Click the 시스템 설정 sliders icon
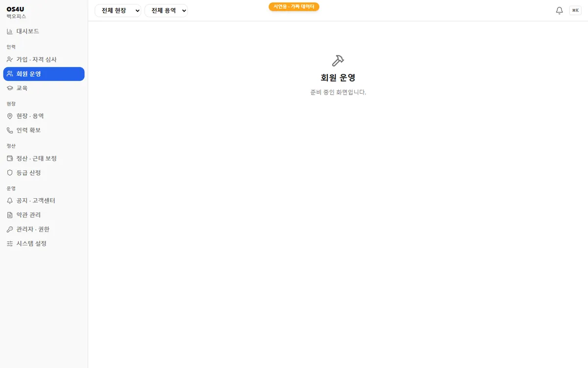 (x=10, y=243)
